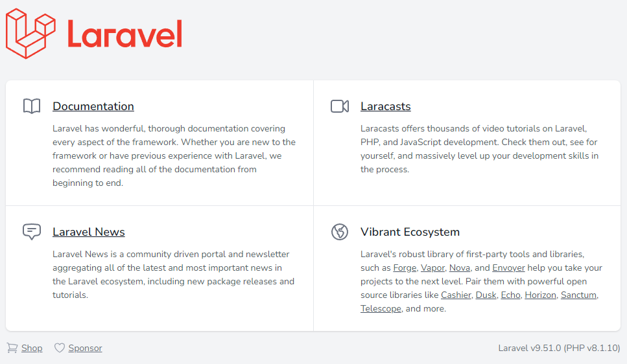The height and width of the screenshot is (364, 627).
Task: Click the Documentation open book icon
Action: pyautogui.click(x=32, y=106)
